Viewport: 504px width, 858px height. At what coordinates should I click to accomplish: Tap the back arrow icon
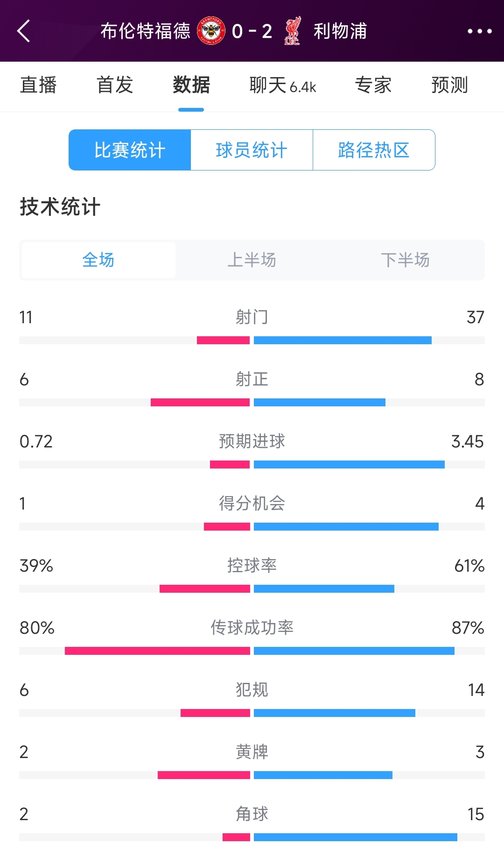click(24, 31)
